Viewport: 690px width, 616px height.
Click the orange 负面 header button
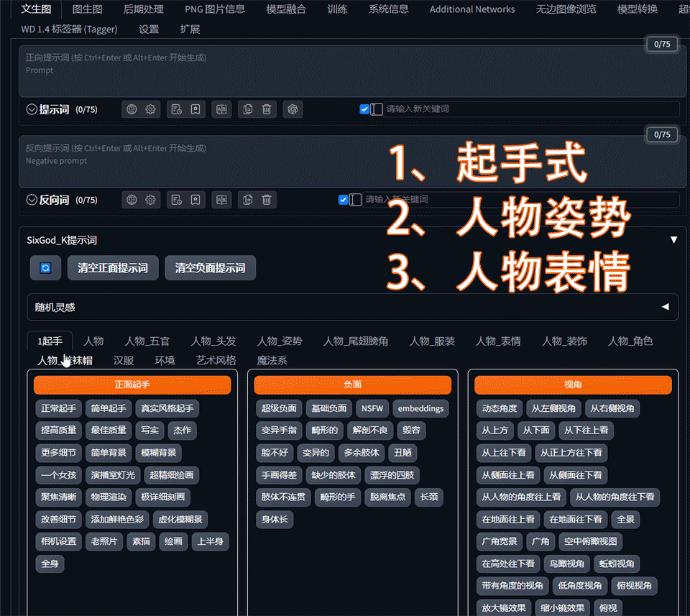click(x=352, y=385)
